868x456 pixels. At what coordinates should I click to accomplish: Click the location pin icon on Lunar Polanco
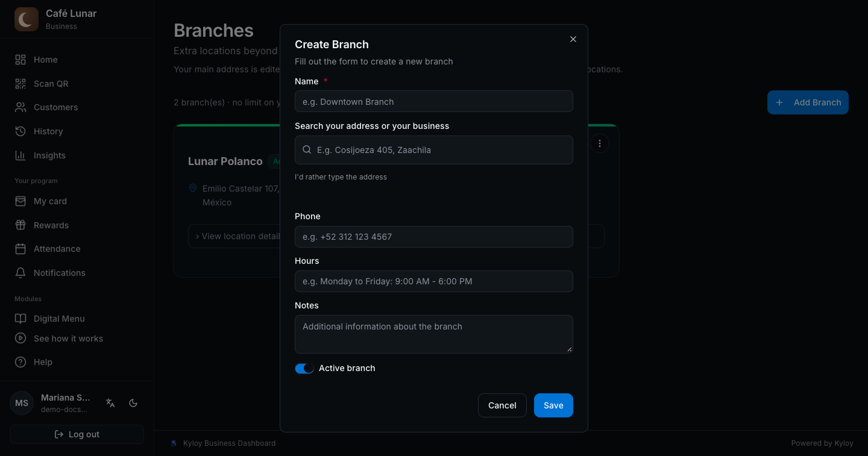coord(193,189)
